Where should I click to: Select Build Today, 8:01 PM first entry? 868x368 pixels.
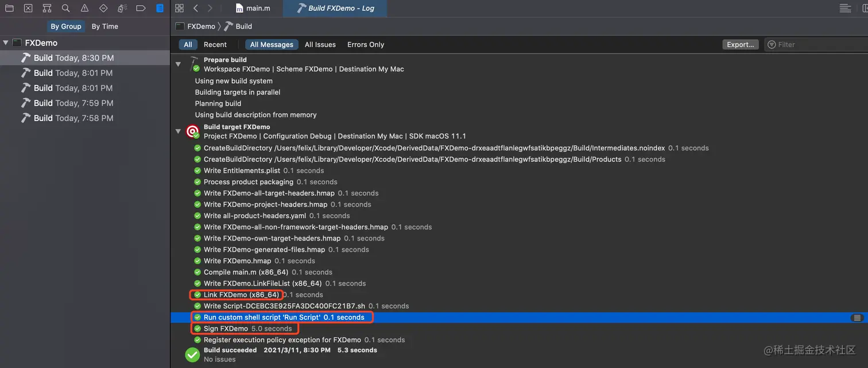(85, 73)
